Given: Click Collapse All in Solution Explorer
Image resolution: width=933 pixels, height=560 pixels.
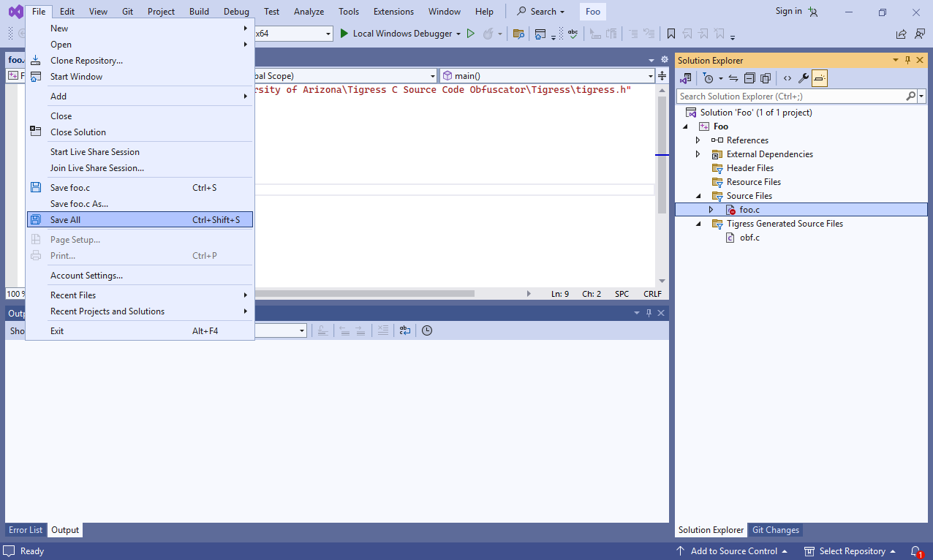Looking at the screenshot, I should click(749, 78).
